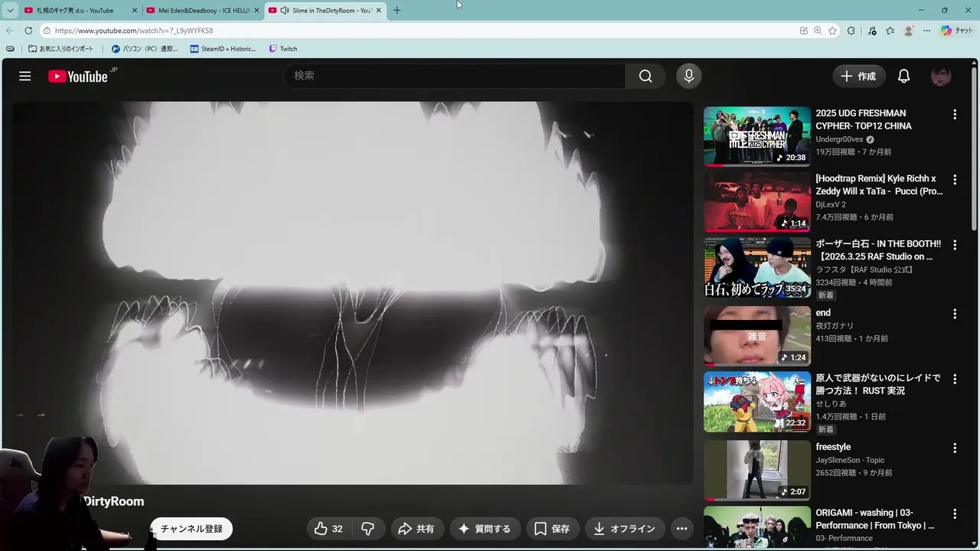Screen dimensions: 980x551
Task: Open the 'end' video thumbnail
Action: 757,336
